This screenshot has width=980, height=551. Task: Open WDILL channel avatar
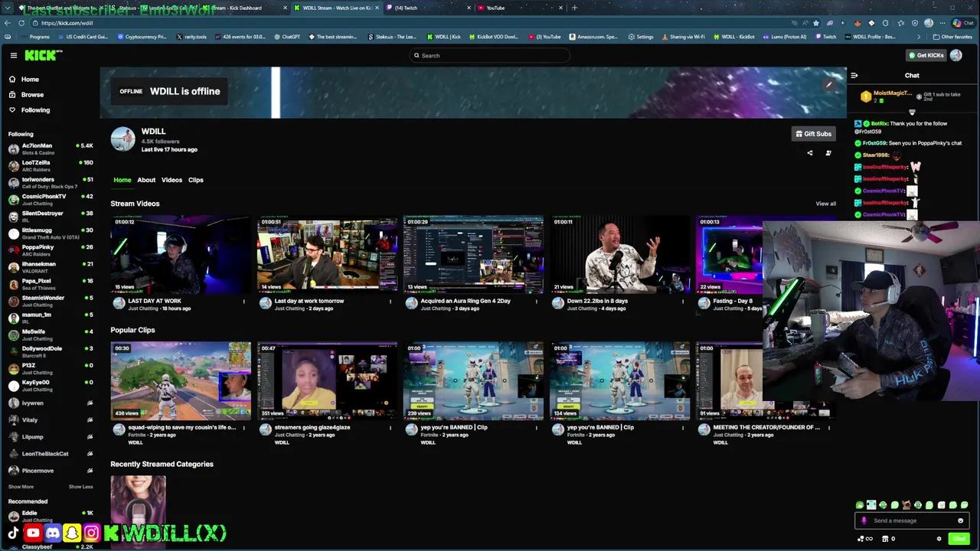122,139
